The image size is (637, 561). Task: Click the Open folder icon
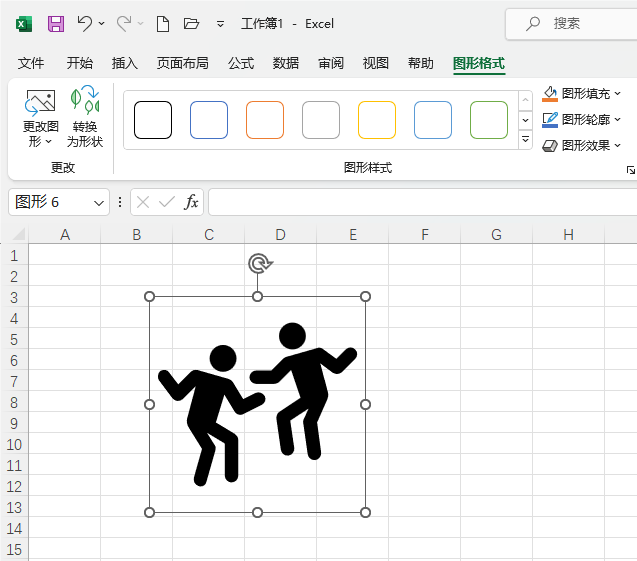click(192, 23)
